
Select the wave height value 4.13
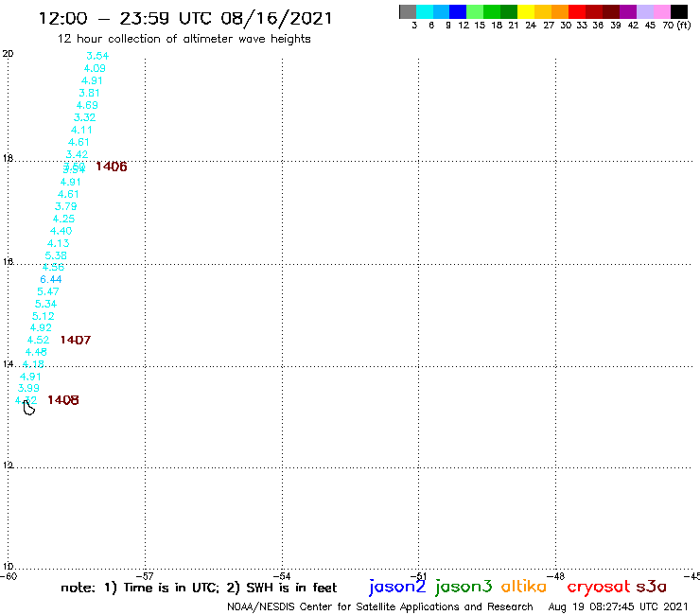coord(58,243)
